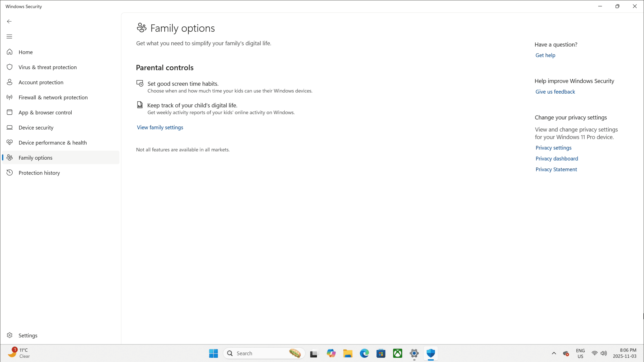Click the taskbar Search box
The image size is (644, 362).
pyautogui.click(x=258, y=353)
